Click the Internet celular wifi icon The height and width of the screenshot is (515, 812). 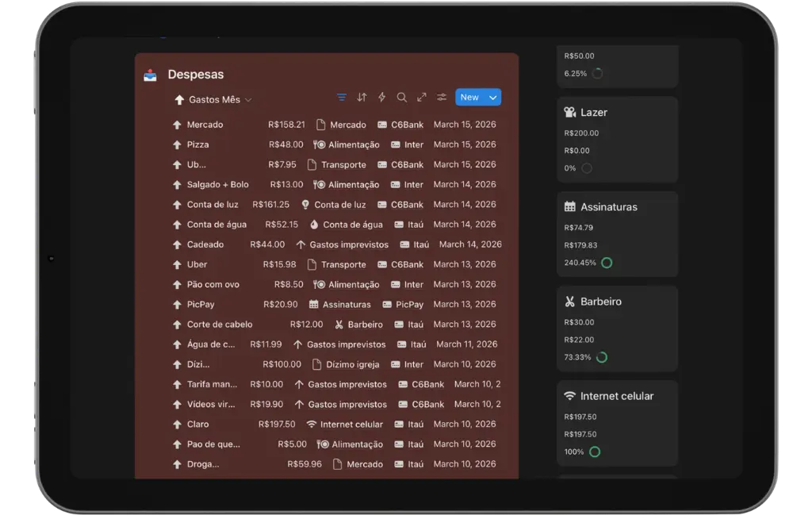click(x=569, y=396)
